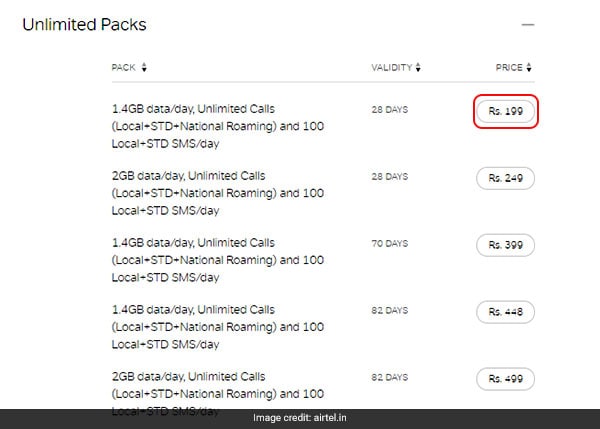This screenshot has height=429, width=600.
Task: Select the highlighted Rs. 199 price button
Action: pyautogui.click(x=506, y=112)
